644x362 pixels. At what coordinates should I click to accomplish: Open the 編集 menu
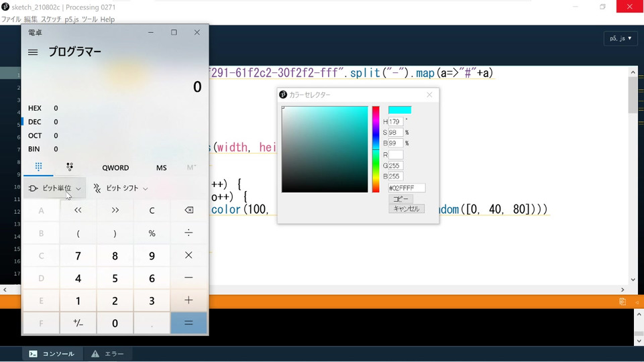(x=30, y=19)
